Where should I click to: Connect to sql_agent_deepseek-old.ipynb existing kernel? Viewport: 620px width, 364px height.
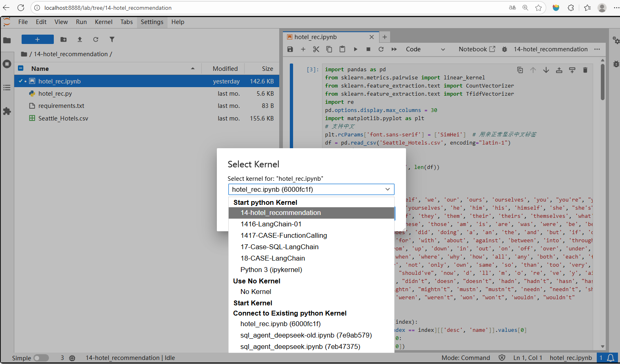coord(311,335)
